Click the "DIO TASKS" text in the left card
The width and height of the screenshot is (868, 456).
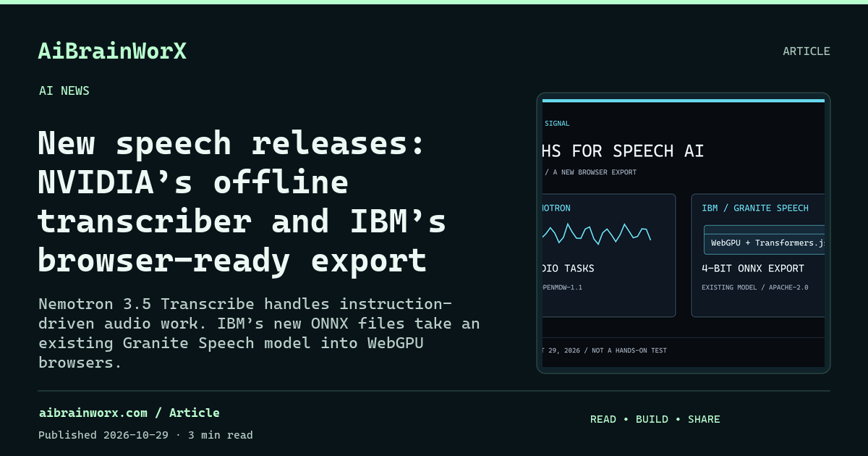tap(569, 268)
